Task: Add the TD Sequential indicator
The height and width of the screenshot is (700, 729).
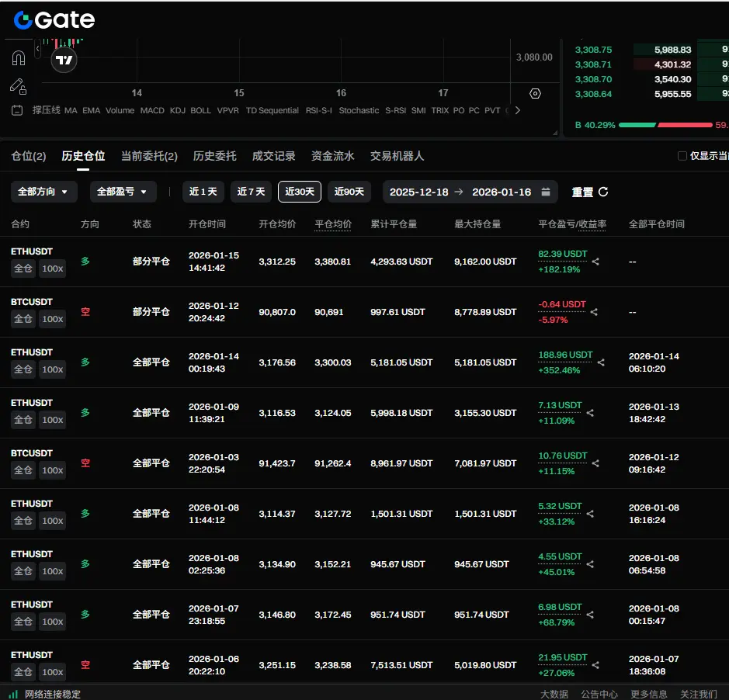Action: (x=273, y=111)
